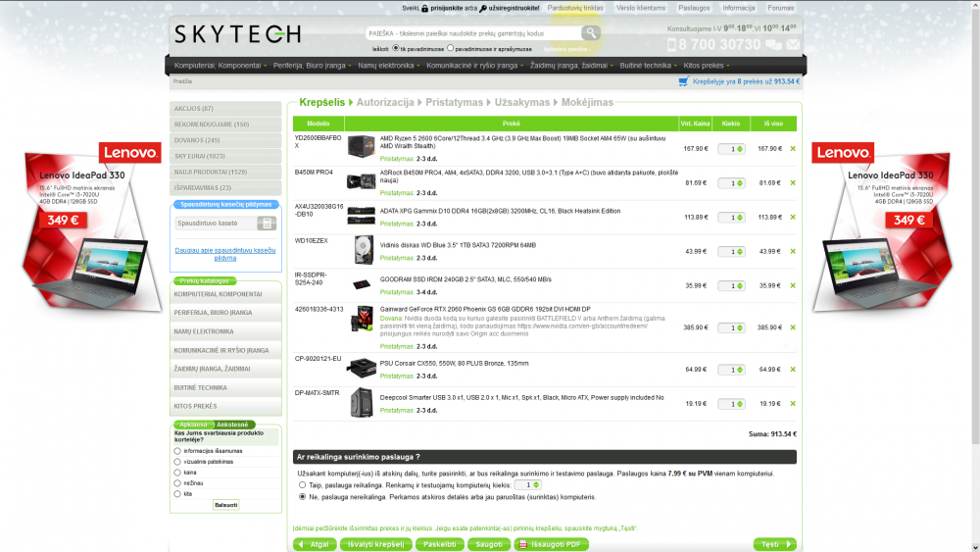Click the 'Atgal' back button
This screenshot has width=980, height=552.
[315, 544]
